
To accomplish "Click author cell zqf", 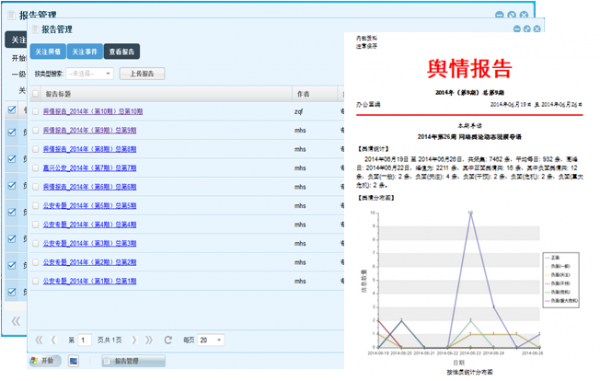I will [298, 111].
